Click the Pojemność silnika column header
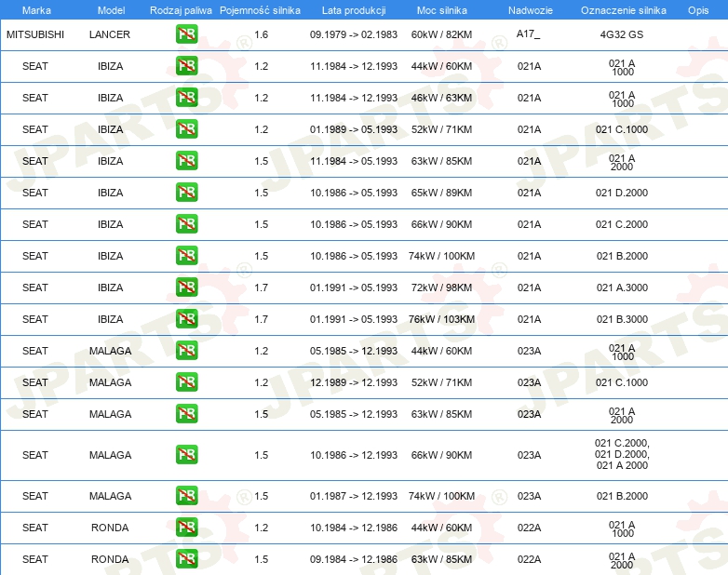The image size is (728, 575). point(260,10)
